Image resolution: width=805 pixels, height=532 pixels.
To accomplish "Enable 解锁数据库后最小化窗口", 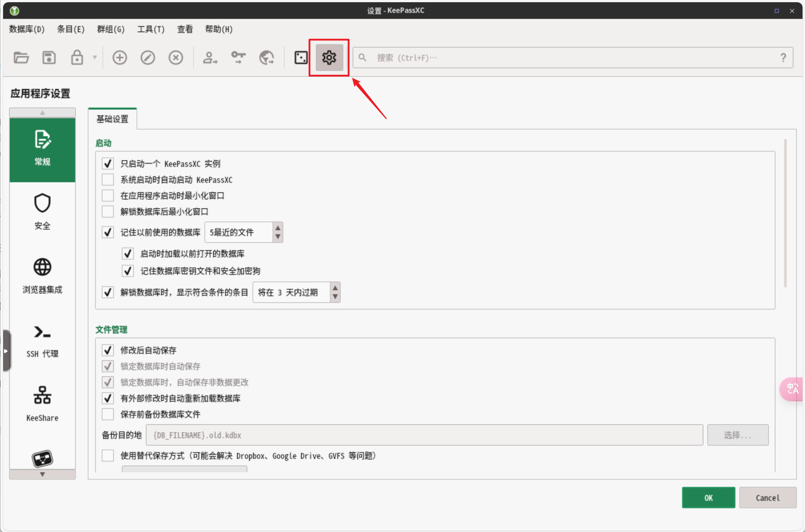I will coord(108,212).
